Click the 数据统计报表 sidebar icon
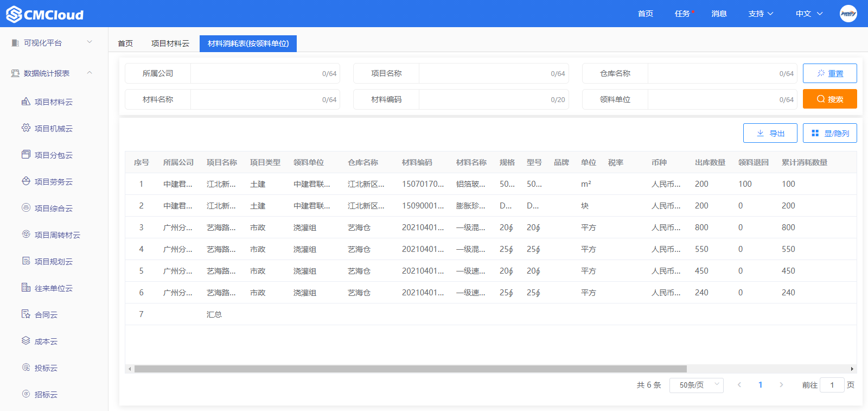 click(x=15, y=73)
